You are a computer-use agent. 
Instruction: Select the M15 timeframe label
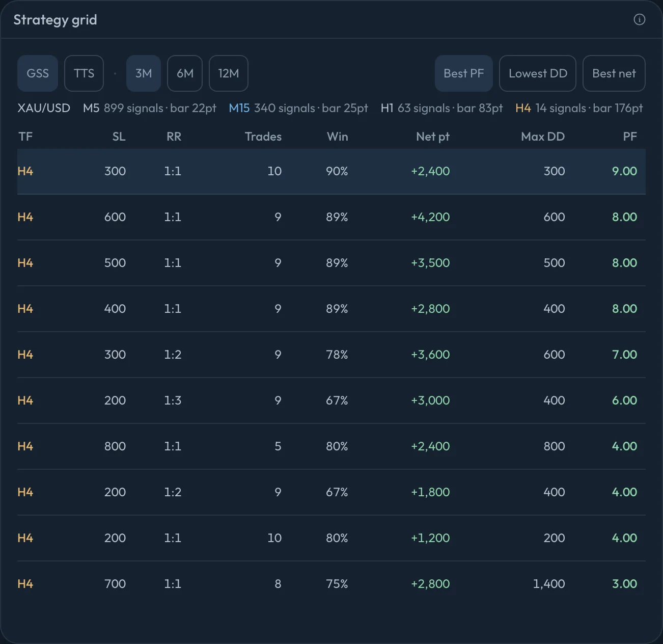pos(239,108)
